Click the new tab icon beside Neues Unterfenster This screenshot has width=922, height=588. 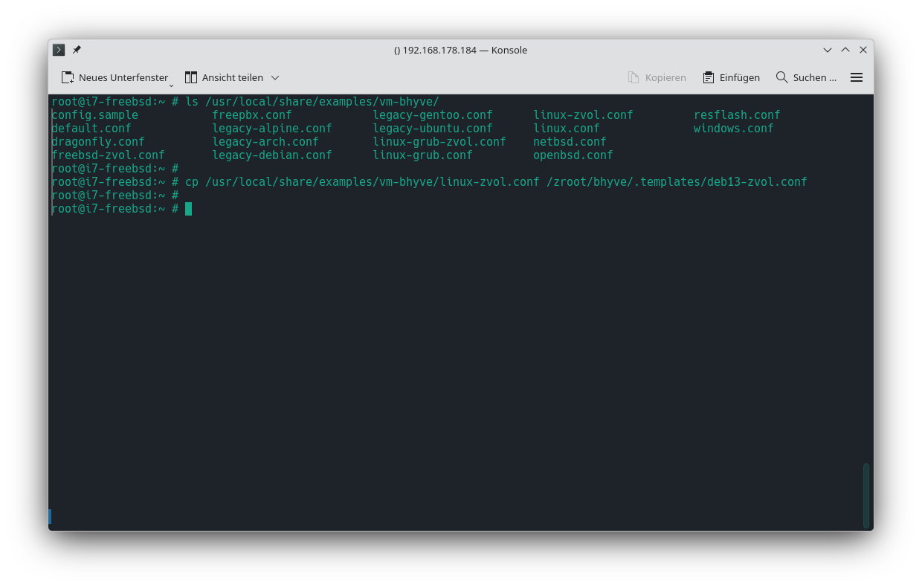[x=68, y=77]
